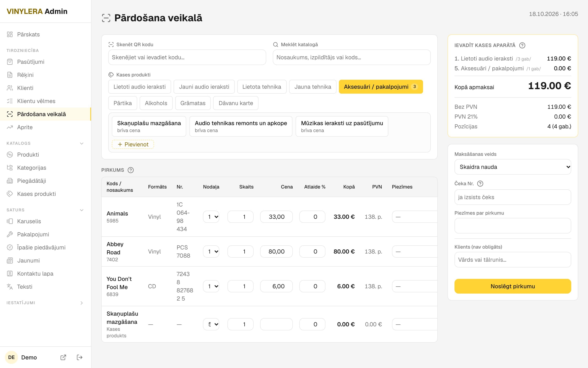Click the logout icon in sidebar footer

(79, 357)
